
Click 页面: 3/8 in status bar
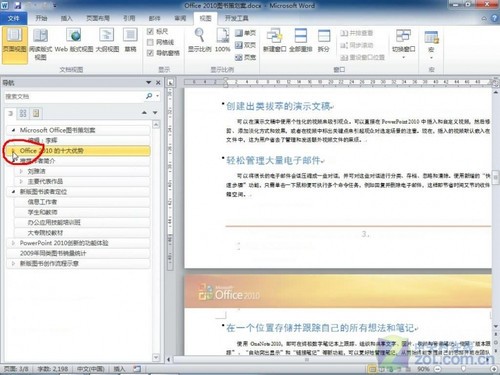pyautogui.click(x=16, y=369)
